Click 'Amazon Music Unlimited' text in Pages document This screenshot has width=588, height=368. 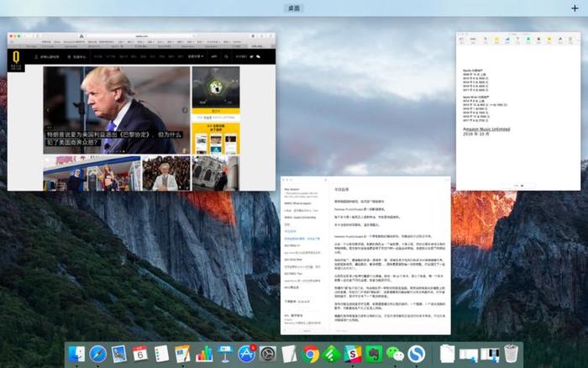pyautogui.click(x=486, y=129)
